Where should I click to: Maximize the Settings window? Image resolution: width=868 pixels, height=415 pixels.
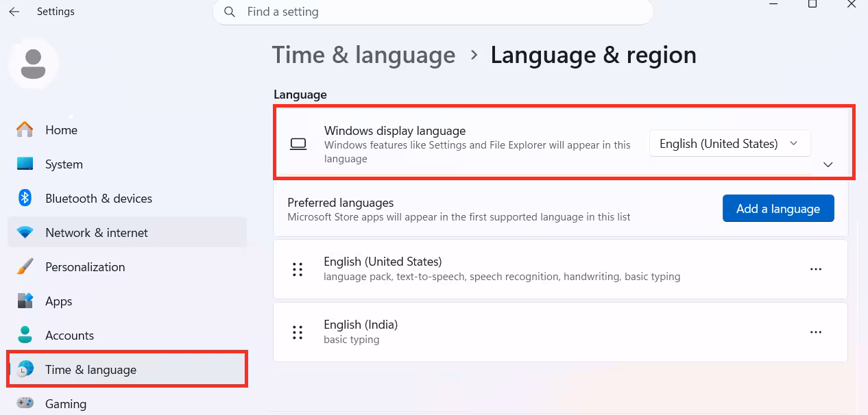click(x=812, y=3)
